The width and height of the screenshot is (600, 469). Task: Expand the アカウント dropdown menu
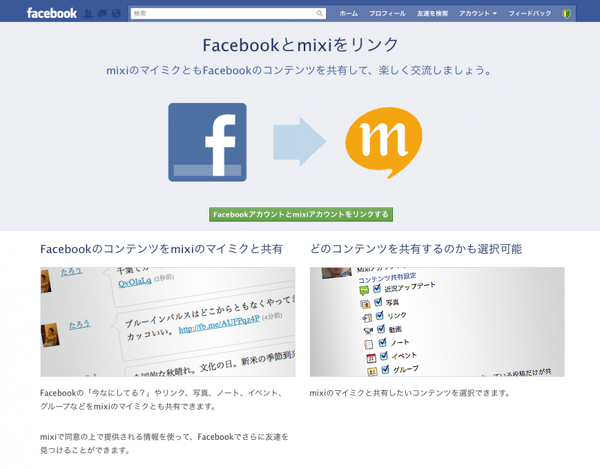point(478,13)
